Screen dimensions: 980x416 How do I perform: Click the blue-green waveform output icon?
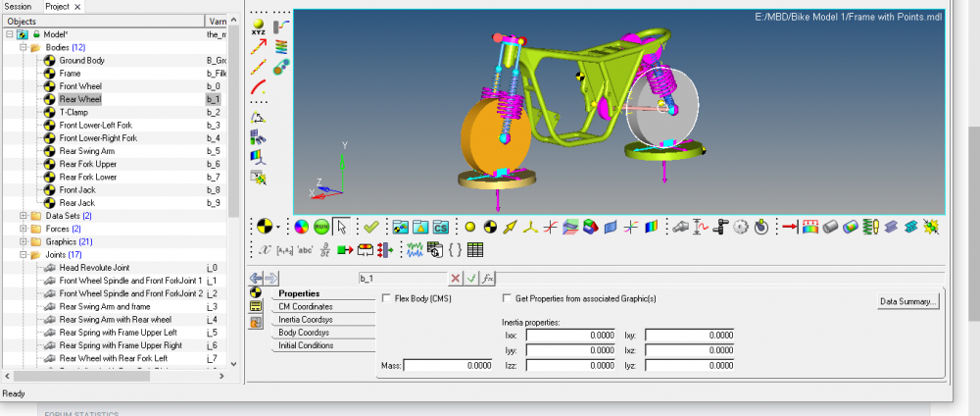pyautogui.click(x=415, y=250)
